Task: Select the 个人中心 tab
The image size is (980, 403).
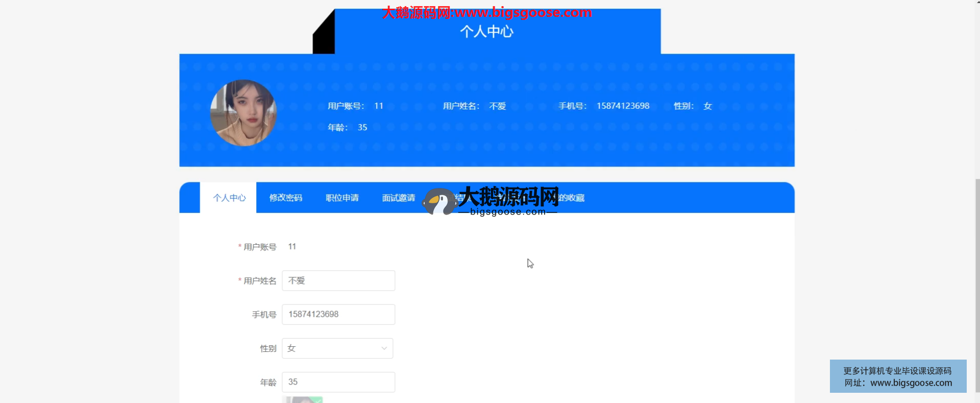Action: tap(229, 198)
